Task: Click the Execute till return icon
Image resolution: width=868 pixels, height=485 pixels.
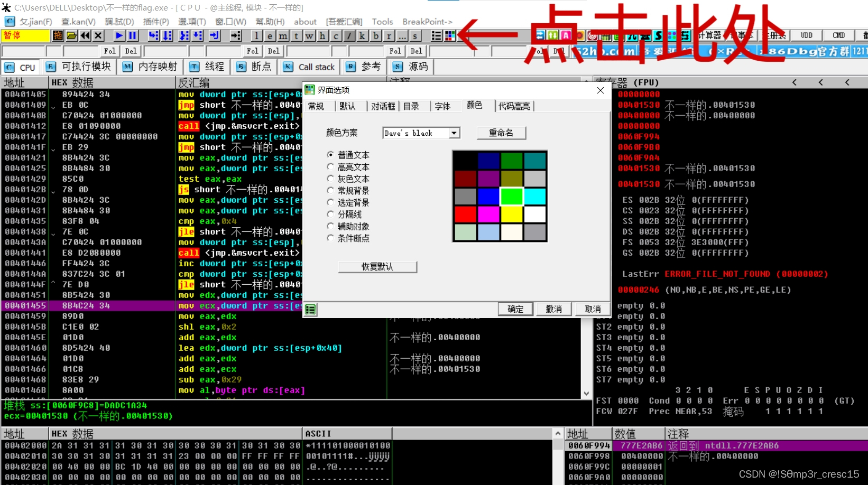Action: (215, 35)
